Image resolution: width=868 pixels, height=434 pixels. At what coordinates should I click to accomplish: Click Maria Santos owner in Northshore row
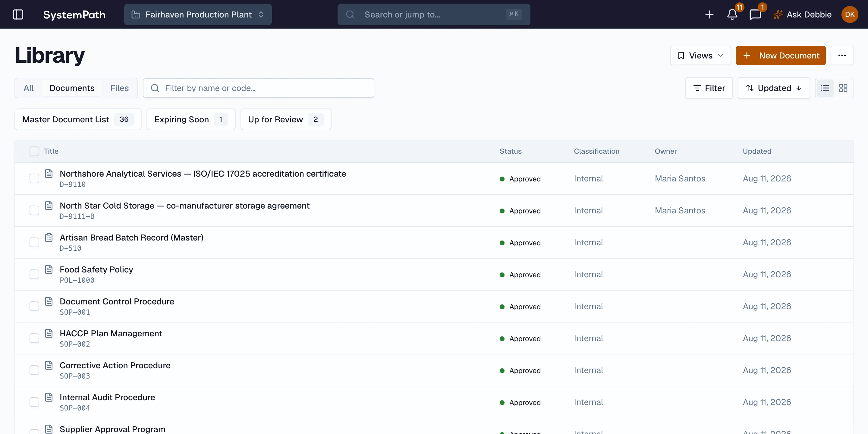[680, 179]
